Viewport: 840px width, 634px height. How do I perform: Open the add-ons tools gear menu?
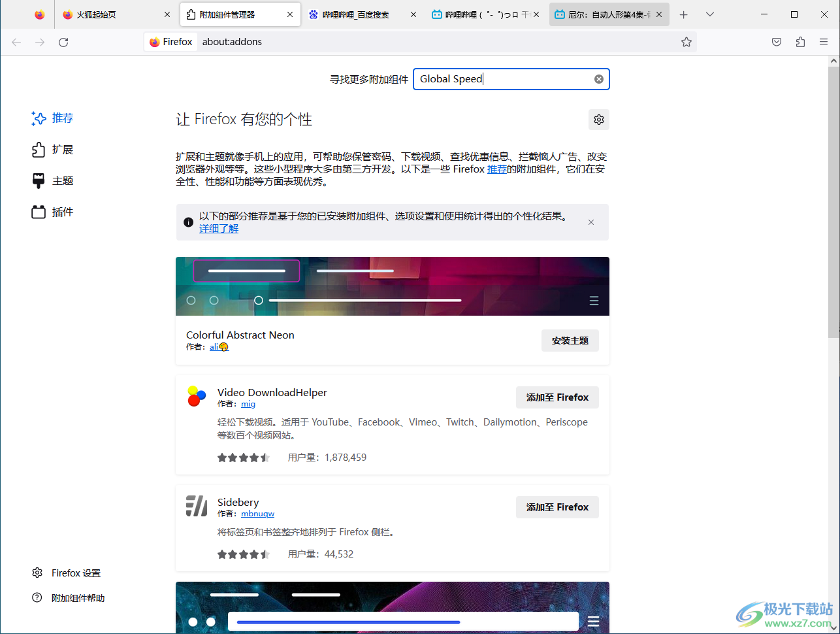599,120
